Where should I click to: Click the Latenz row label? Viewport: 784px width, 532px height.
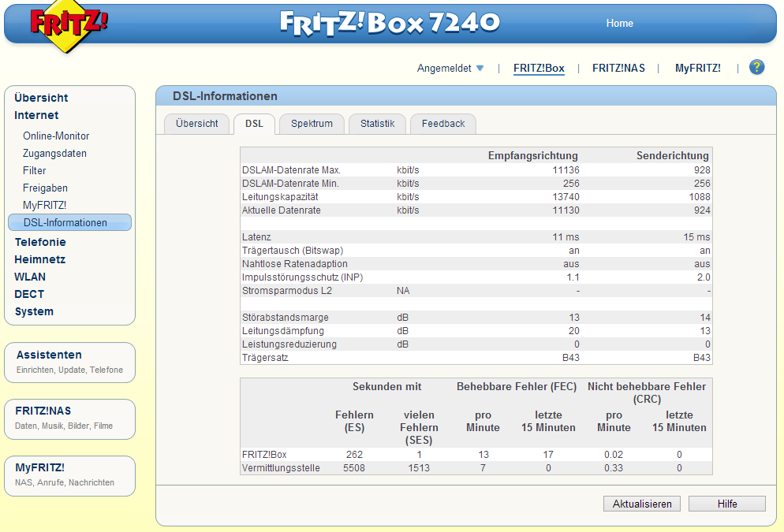(x=256, y=237)
